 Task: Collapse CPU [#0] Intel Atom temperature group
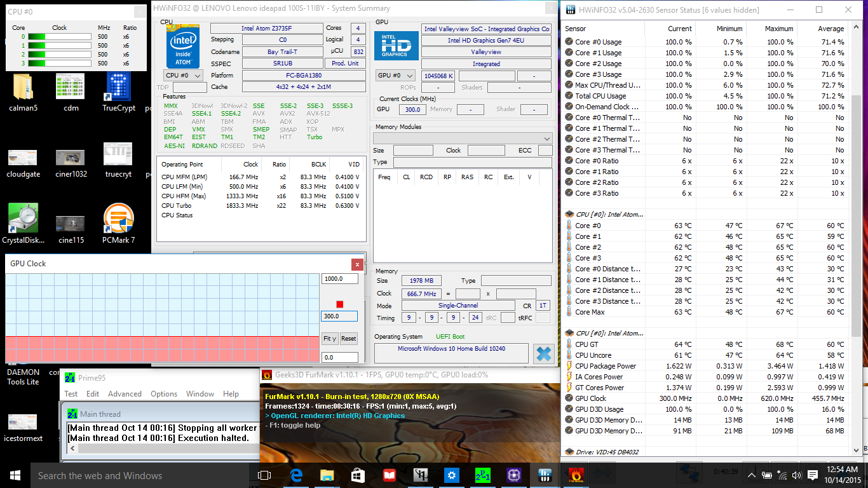pyautogui.click(x=569, y=215)
